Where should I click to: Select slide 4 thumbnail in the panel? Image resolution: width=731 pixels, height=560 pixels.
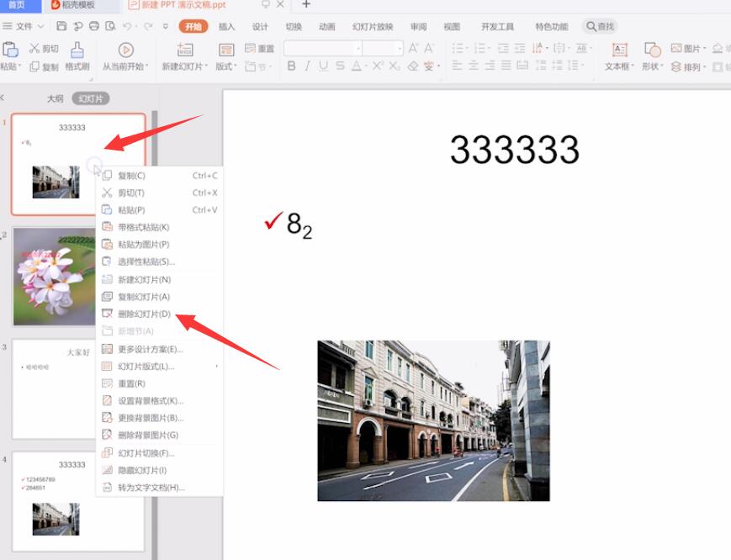pyautogui.click(x=77, y=501)
